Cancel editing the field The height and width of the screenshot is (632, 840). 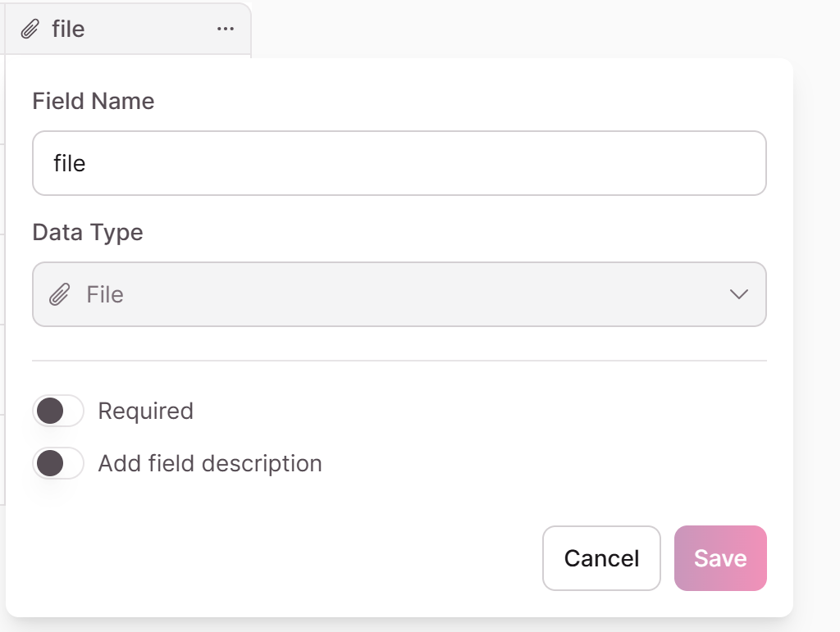pyautogui.click(x=601, y=558)
